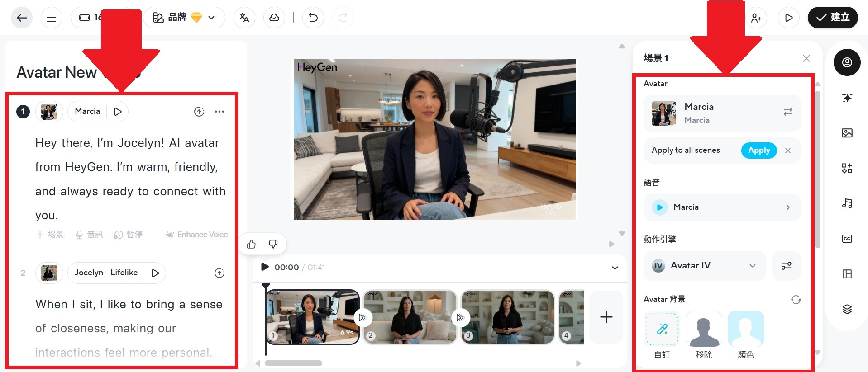Viewport: 868px width, 372px height.
Task: Open the AI sparkle tab in sidebar
Action: [847, 98]
